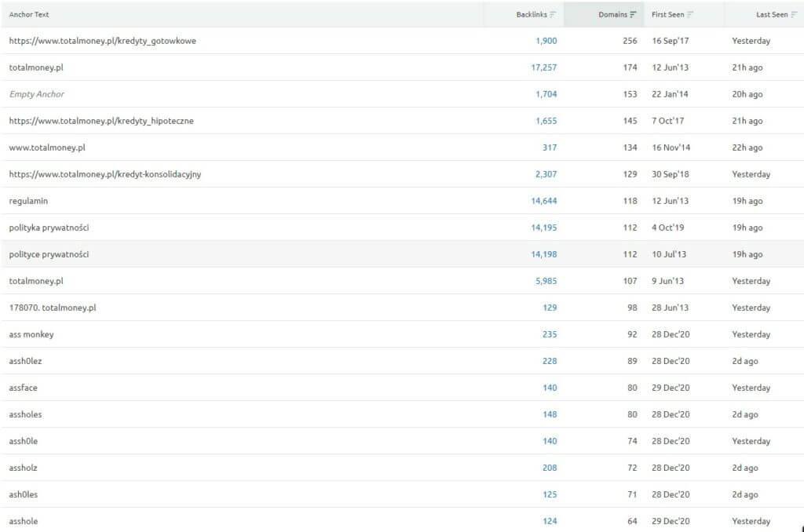Click the First Seen sort icon
The image size is (804, 532).
[x=690, y=14]
